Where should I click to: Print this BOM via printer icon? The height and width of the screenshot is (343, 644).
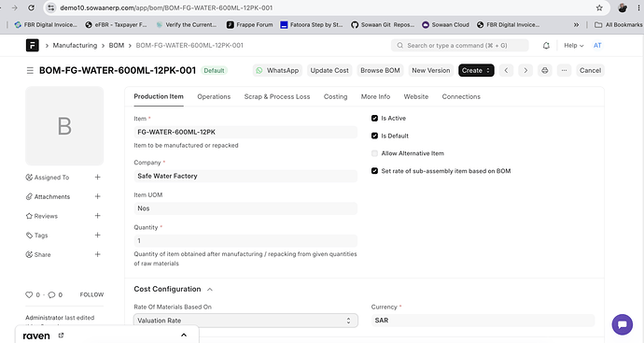coord(545,70)
